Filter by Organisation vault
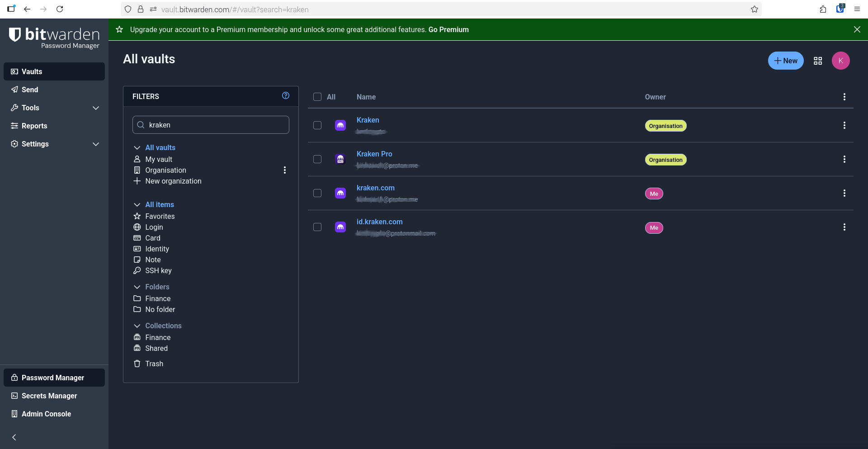868x449 pixels. point(165,170)
